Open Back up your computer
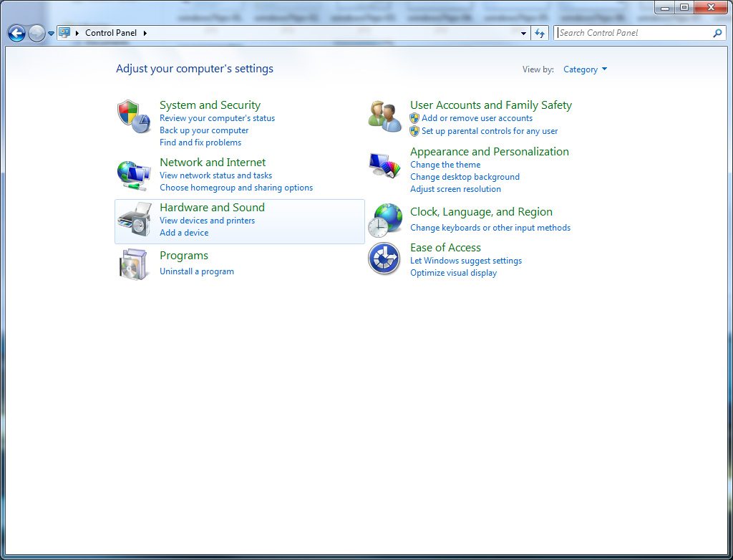This screenshot has height=560, width=733. coord(204,130)
